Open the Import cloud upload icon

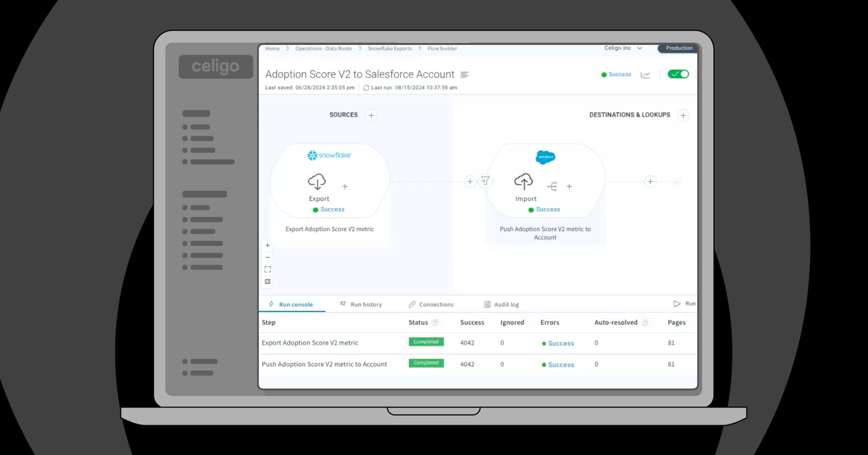(523, 182)
